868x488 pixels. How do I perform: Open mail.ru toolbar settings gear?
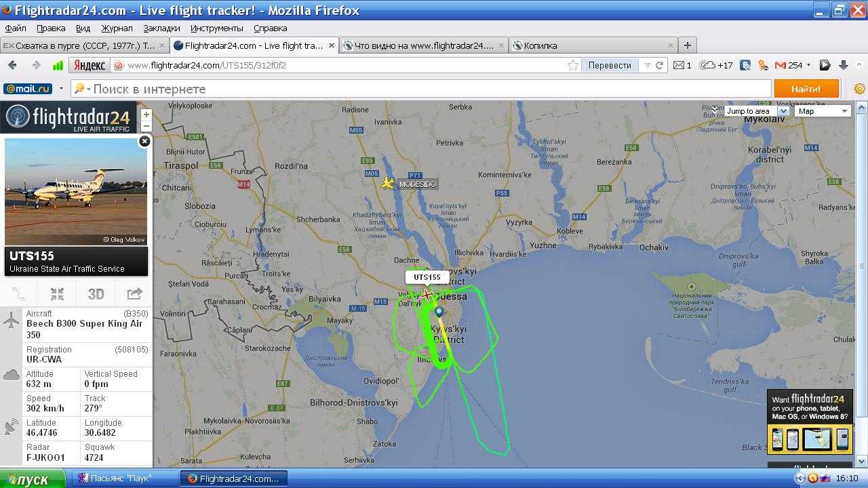(x=859, y=89)
